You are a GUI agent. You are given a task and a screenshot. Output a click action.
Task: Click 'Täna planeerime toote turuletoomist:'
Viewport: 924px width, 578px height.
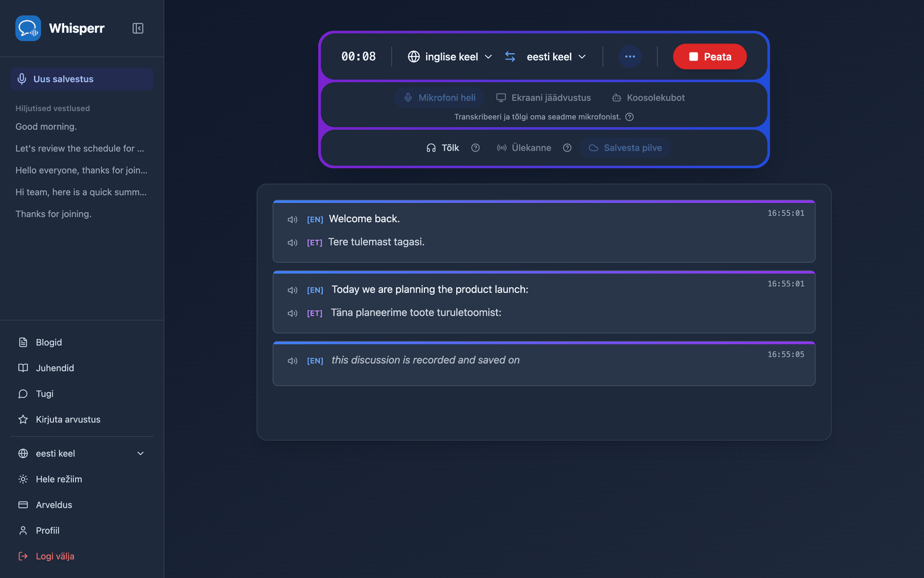point(416,313)
